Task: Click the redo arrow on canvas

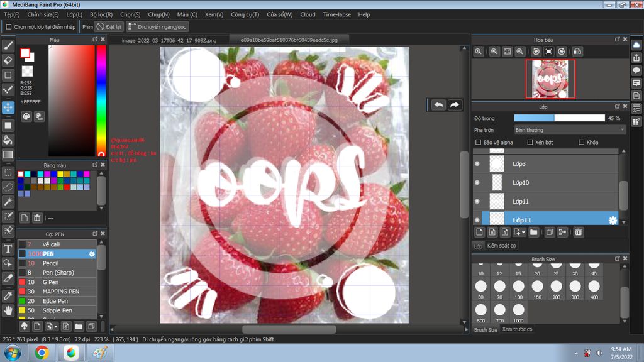Action: pyautogui.click(x=455, y=105)
